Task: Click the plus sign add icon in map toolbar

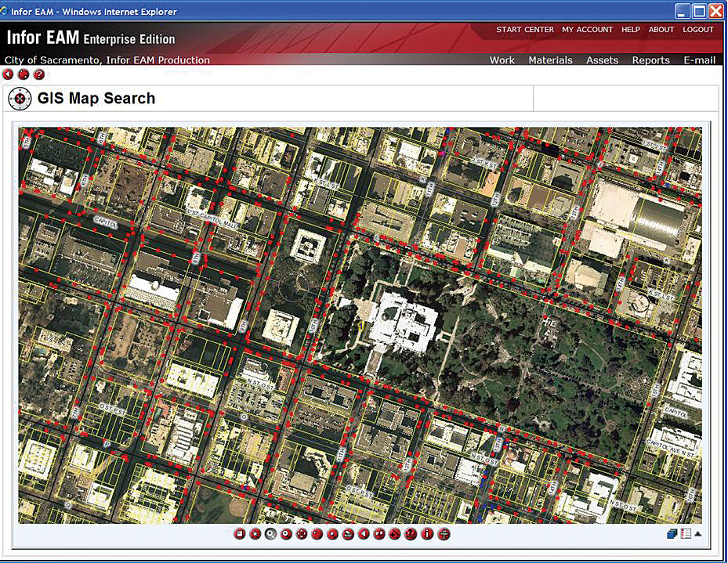Action: tap(395, 534)
